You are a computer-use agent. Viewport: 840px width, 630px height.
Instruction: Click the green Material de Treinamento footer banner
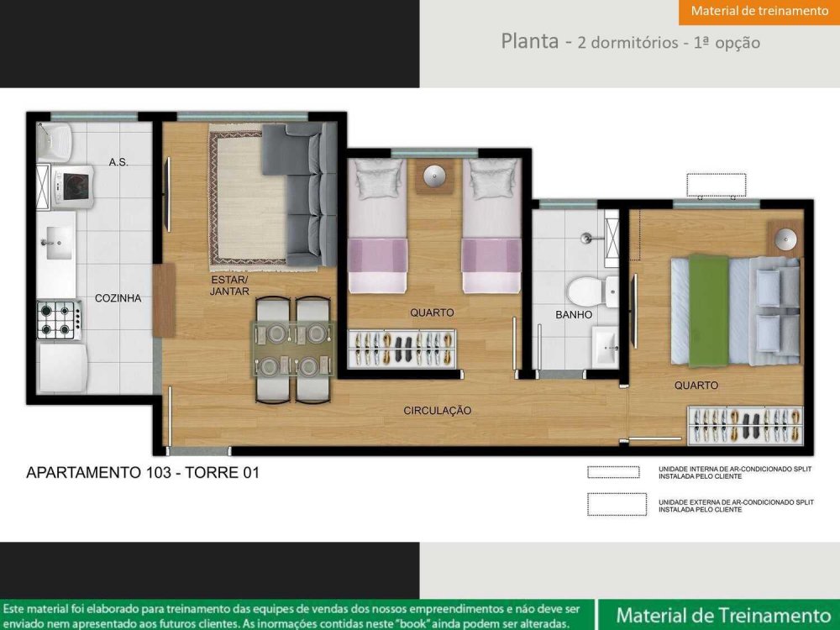[x=717, y=614]
